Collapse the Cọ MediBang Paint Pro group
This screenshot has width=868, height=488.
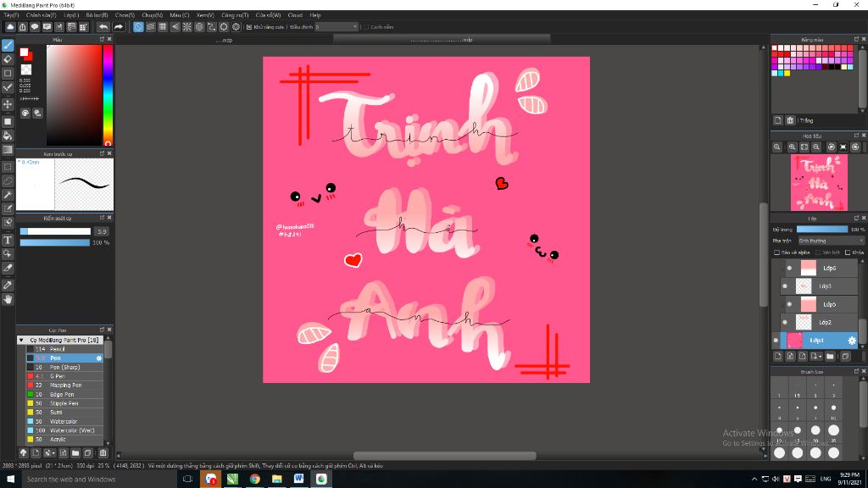21,340
